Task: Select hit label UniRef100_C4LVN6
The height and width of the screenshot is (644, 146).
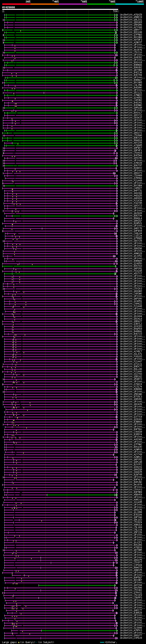Action: [x=131, y=85]
